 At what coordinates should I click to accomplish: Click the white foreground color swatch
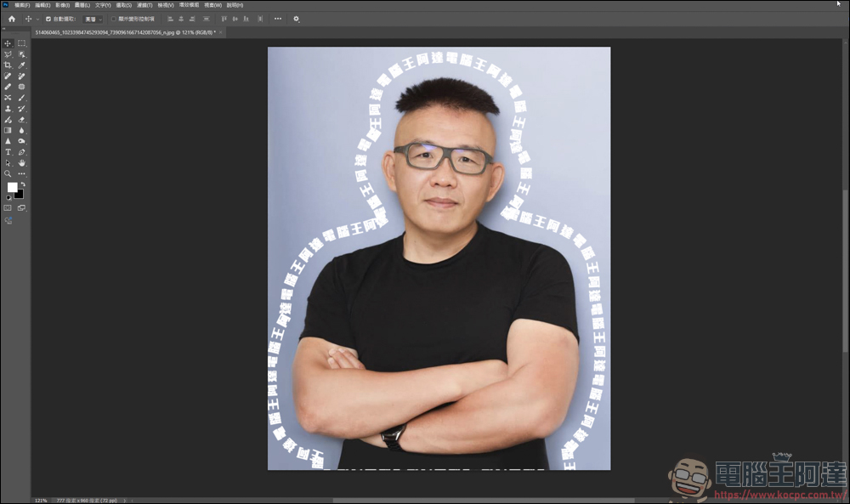[x=12, y=187]
